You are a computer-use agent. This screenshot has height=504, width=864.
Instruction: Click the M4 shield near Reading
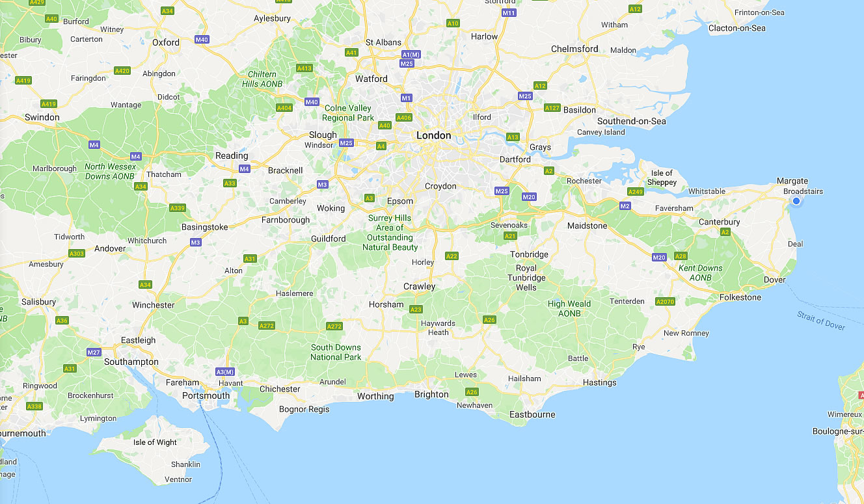[245, 169]
